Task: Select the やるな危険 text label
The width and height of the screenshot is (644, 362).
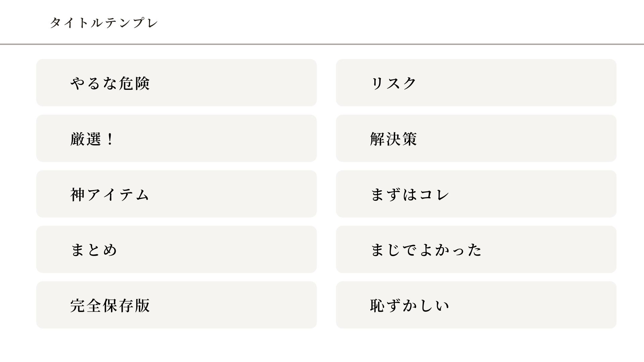Action: [x=110, y=83]
